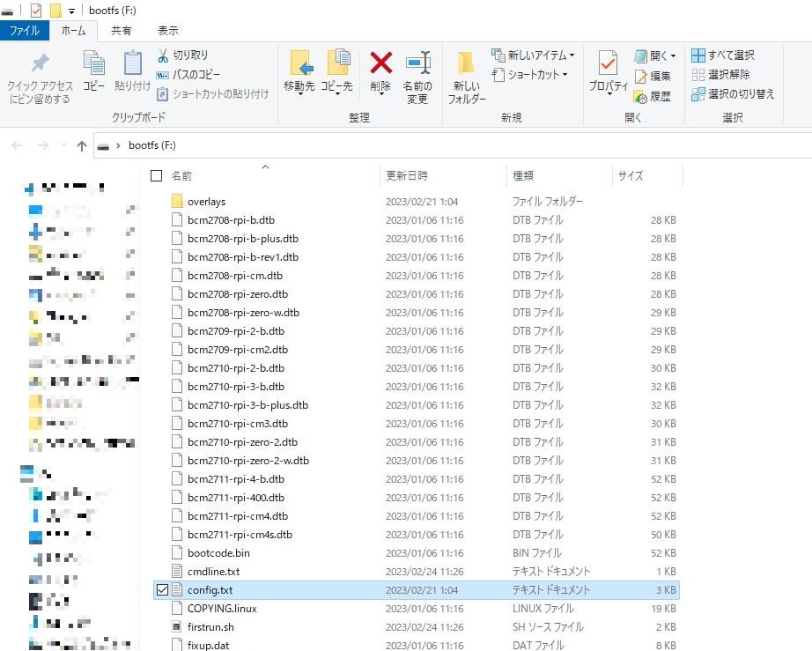Image resolution: width=812 pixels, height=651 pixels.
Task: Copy path with パスのコピー
Action: coord(188,75)
